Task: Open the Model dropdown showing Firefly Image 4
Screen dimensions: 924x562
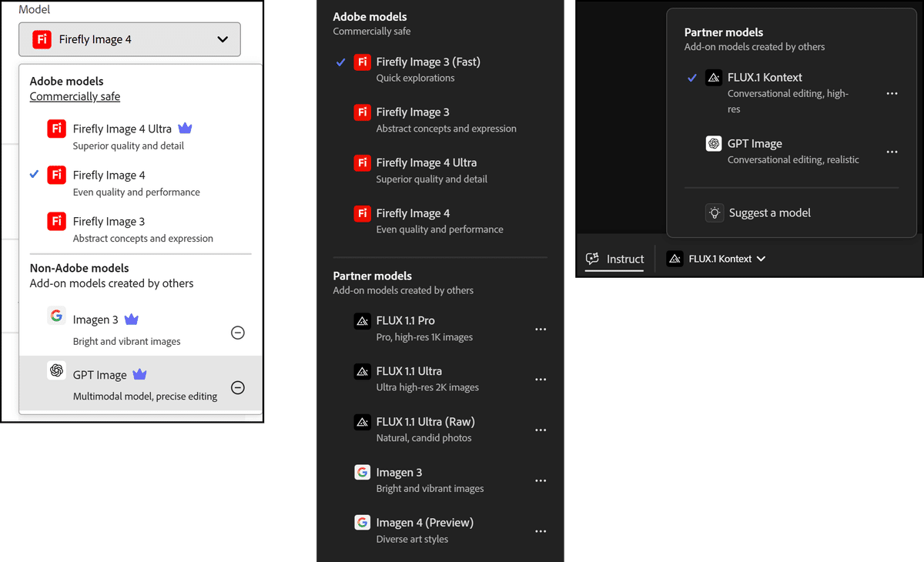Action: coord(129,39)
